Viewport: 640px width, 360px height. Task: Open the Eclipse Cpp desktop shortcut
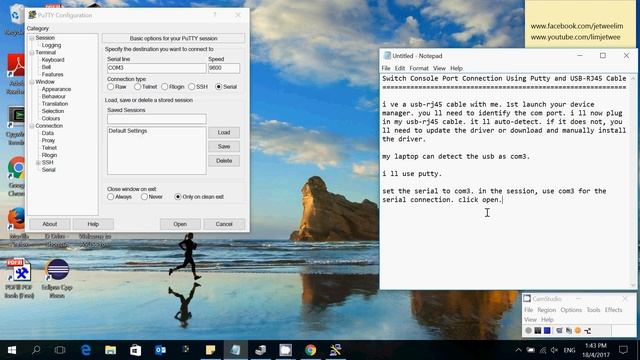pyautogui.click(x=57, y=278)
